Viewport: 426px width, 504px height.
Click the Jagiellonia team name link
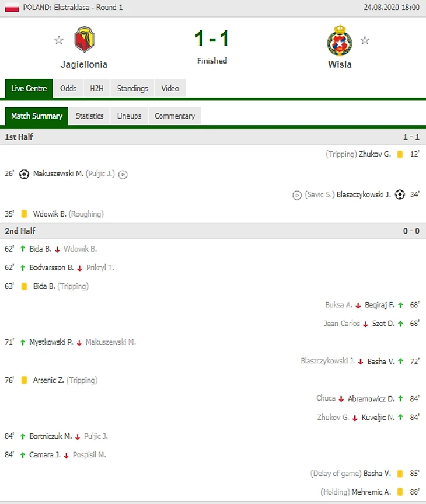tap(84, 65)
